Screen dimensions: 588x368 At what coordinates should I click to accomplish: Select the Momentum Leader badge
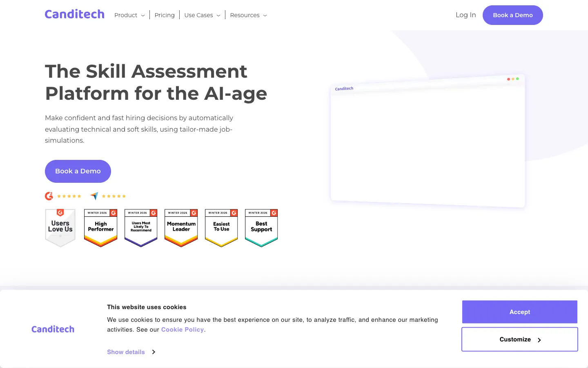click(x=181, y=228)
